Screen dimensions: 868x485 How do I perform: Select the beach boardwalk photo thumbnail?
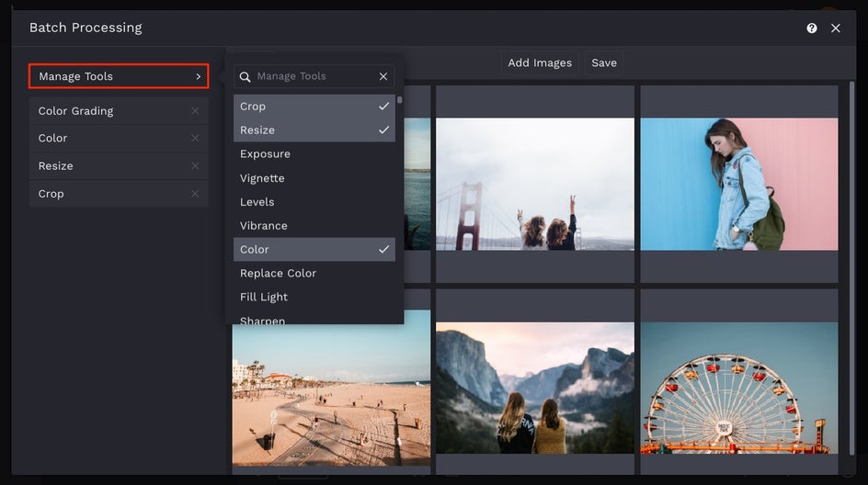tap(331, 389)
